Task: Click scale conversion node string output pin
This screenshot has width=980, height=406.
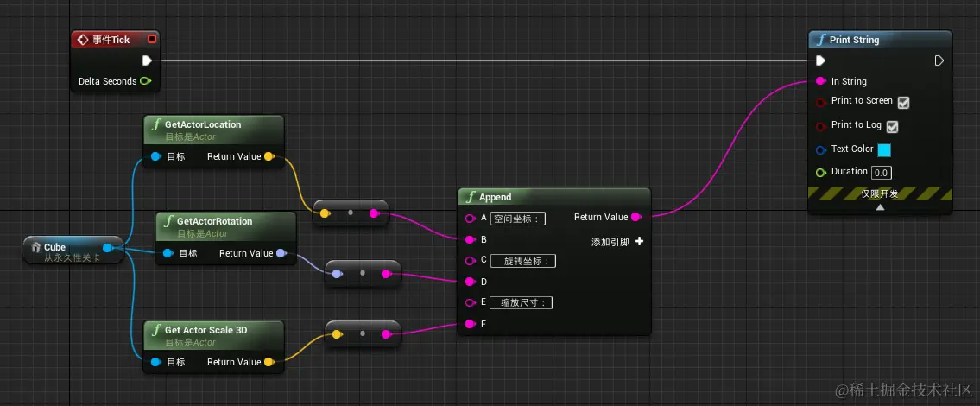Action: click(x=386, y=334)
